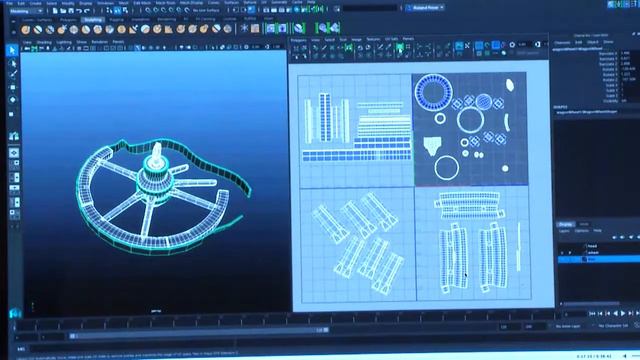Select the Smooth sculpt brush
This screenshot has width=640, height=360.
pyautogui.click(x=38, y=29)
